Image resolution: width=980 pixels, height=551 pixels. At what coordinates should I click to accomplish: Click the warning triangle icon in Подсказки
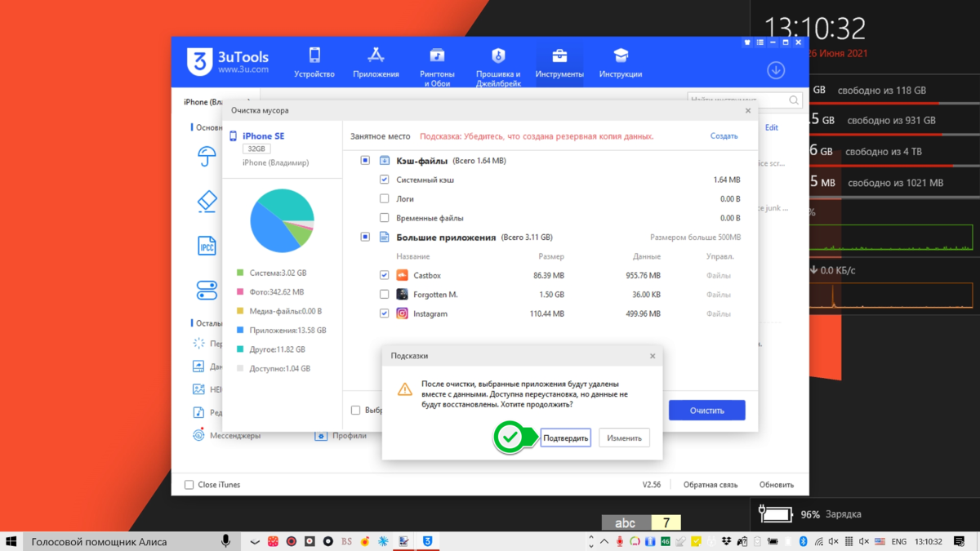pyautogui.click(x=404, y=389)
